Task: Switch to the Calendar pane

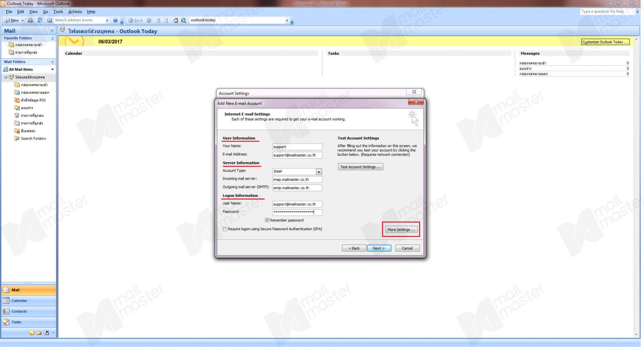Action: (x=29, y=301)
